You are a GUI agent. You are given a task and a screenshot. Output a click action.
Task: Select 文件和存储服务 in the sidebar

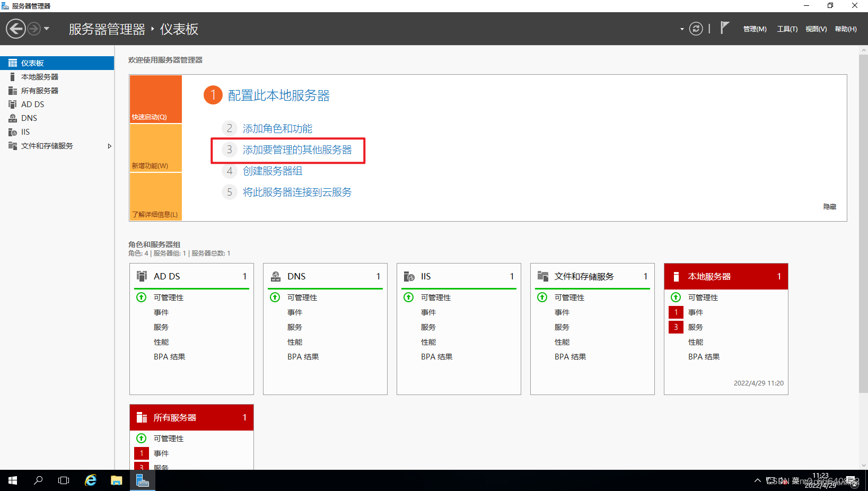(57, 146)
